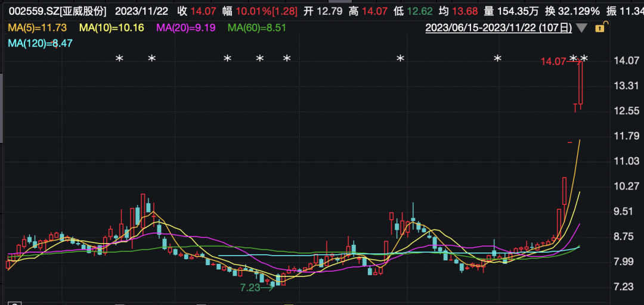Click the asterisk marker directly above the 9.51 July peak
This screenshot has height=305, width=644.
tap(151, 59)
